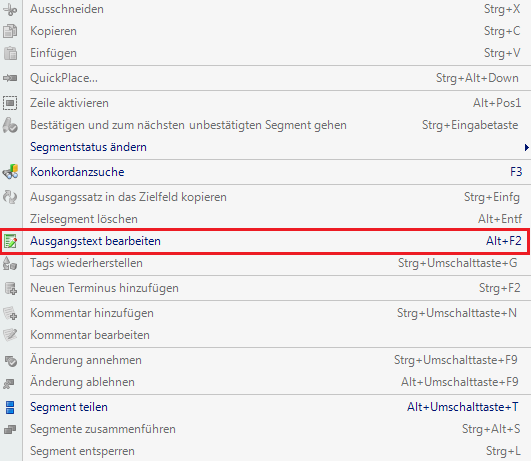Click the Zeile aktivieren frame icon
This screenshot has height=461, width=531.
click(x=10, y=103)
